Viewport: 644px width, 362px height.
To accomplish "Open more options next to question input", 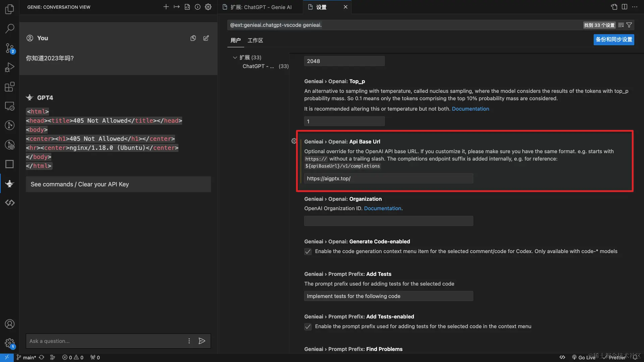I will pyautogui.click(x=189, y=341).
